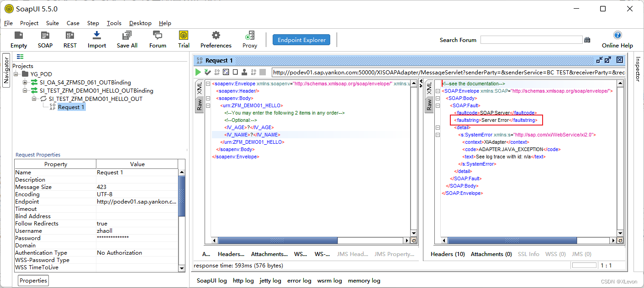The image size is (644, 288).
Task: Click the empty square toolbar icon in Request 1
Action: pyautogui.click(x=235, y=72)
